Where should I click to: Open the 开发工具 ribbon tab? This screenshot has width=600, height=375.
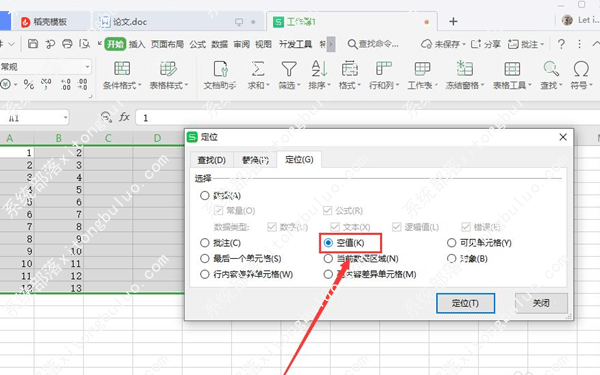tap(295, 44)
